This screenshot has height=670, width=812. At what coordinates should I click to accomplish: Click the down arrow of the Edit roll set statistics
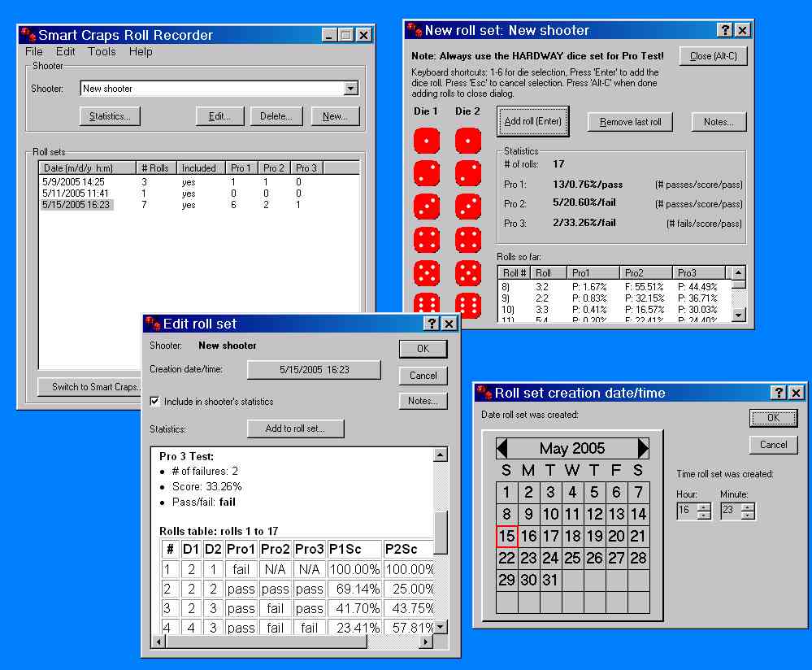click(x=441, y=627)
